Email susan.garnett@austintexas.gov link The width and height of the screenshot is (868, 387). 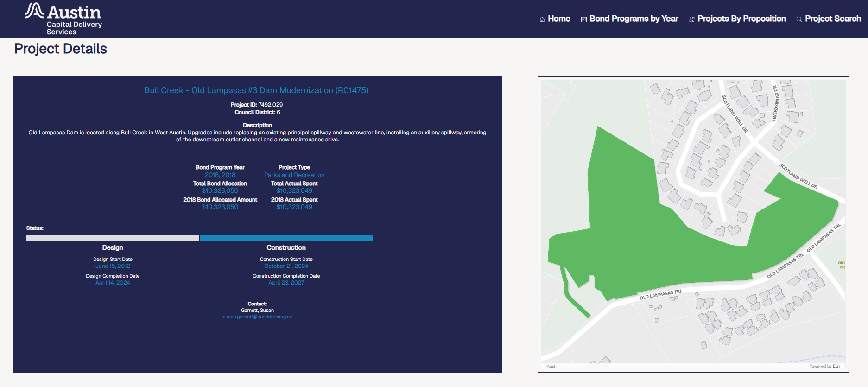(x=257, y=317)
